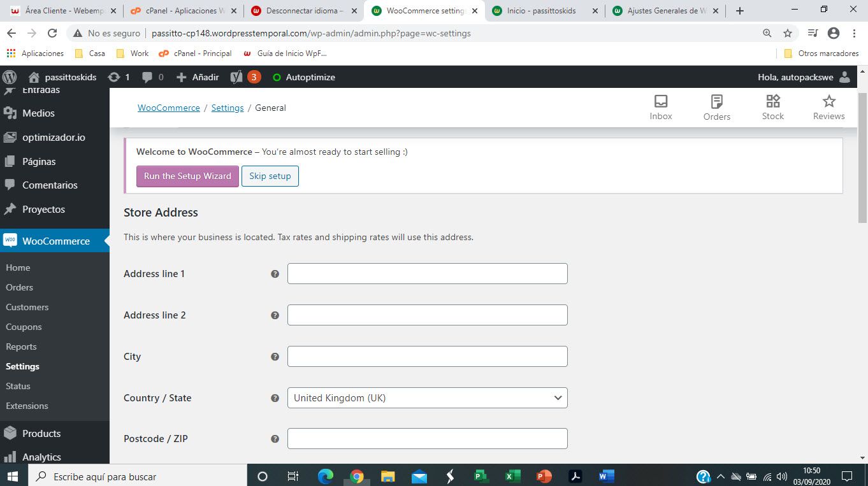The height and width of the screenshot is (486, 868).
Task: Reload the page with browser refresh
Action: (x=52, y=33)
